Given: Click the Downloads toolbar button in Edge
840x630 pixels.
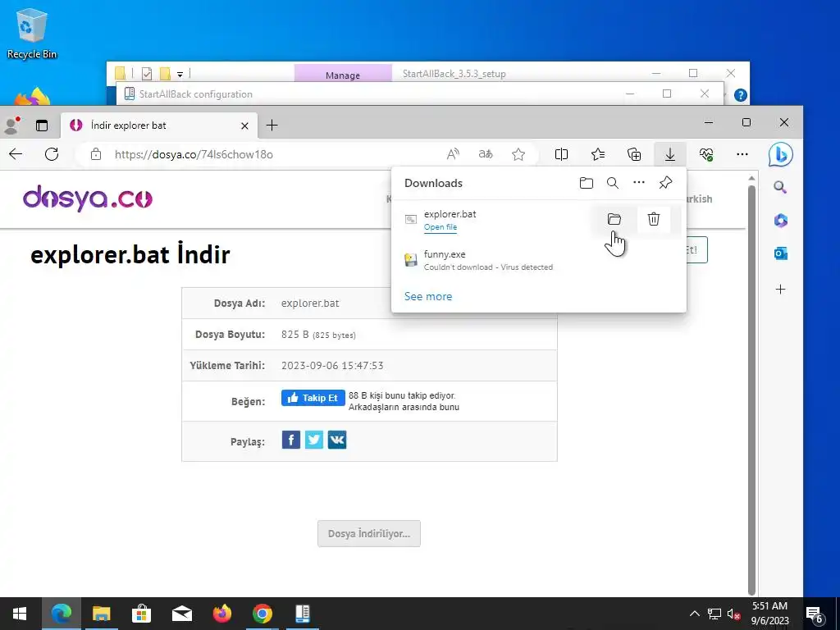Looking at the screenshot, I should click(669, 155).
